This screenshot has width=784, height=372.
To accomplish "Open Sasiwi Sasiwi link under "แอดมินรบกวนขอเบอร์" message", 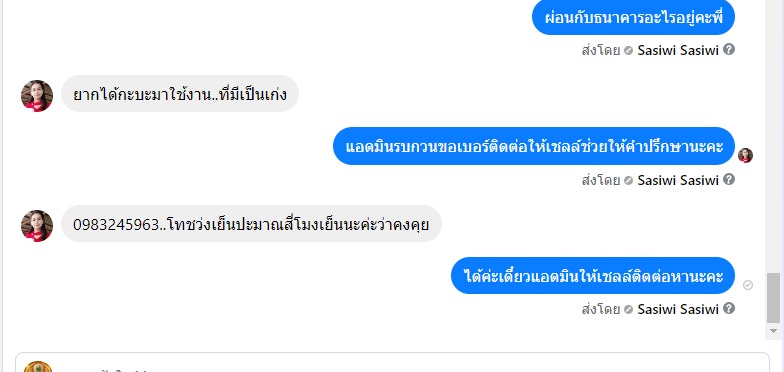I will coord(678,180).
